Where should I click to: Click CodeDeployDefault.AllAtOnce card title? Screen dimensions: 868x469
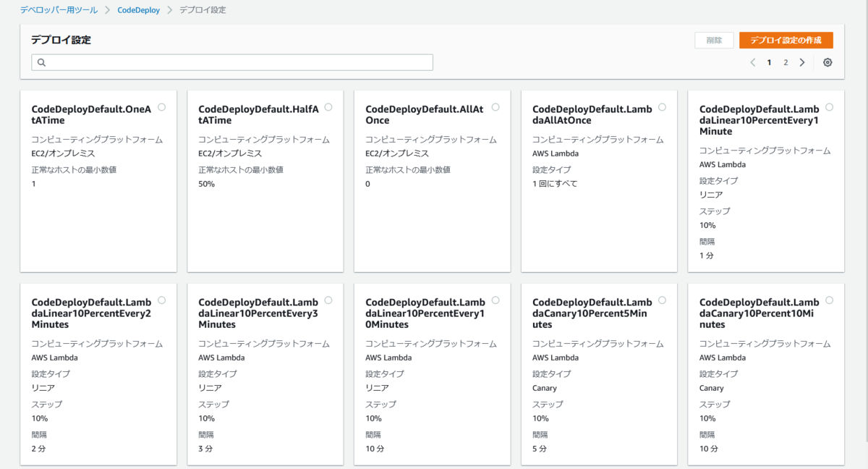coord(425,114)
